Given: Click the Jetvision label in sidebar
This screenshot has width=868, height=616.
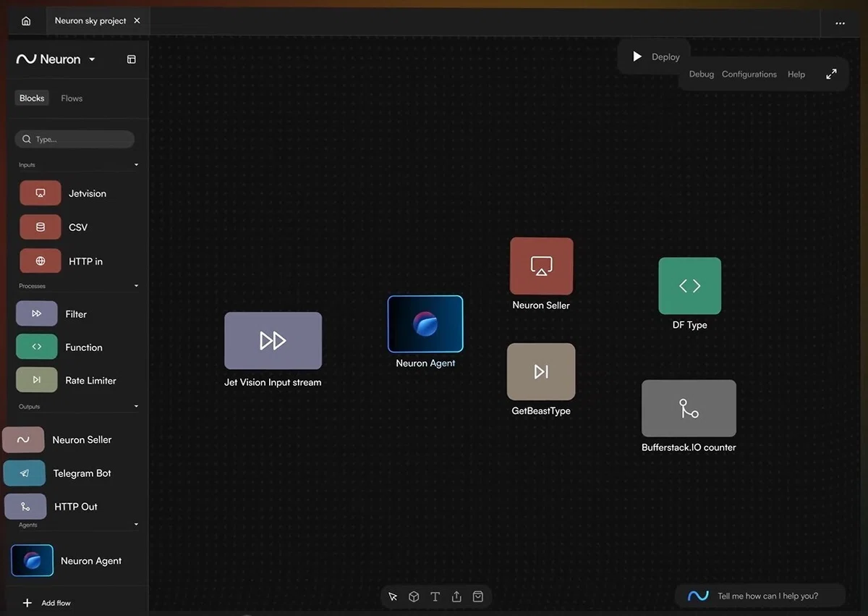Looking at the screenshot, I should pyautogui.click(x=88, y=194).
